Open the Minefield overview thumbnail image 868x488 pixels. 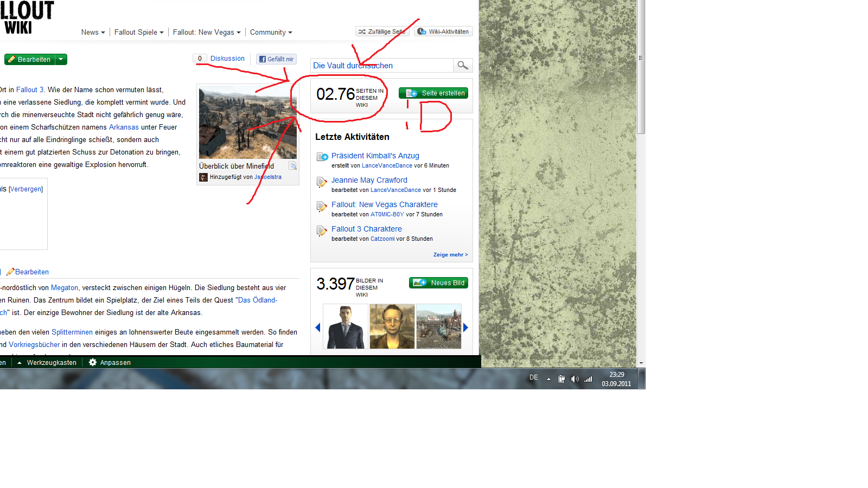(247, 123)
